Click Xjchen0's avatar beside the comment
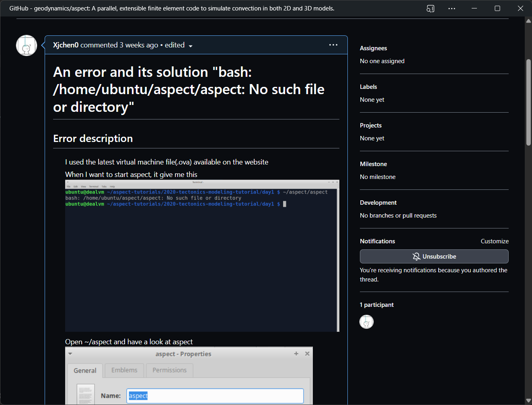Image resolution: width=532 pixels, height=405 pixels. click(x=27, y=45)
